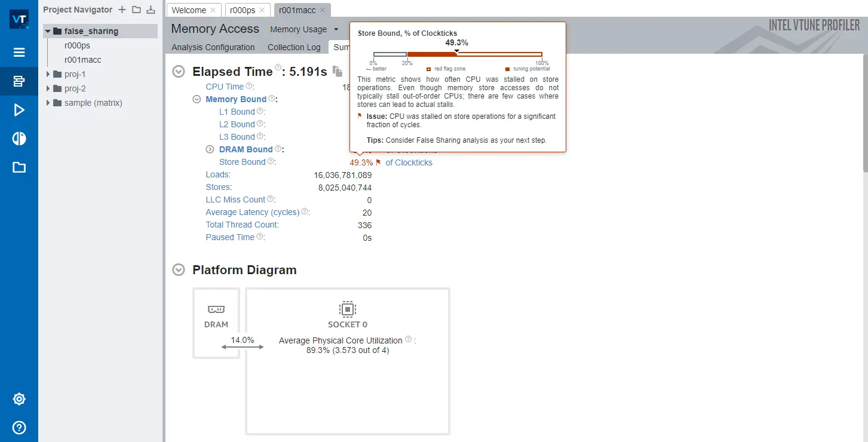
Task: Click the 14.0% DRAM bandwidth arrow
Action: (243, 346)
